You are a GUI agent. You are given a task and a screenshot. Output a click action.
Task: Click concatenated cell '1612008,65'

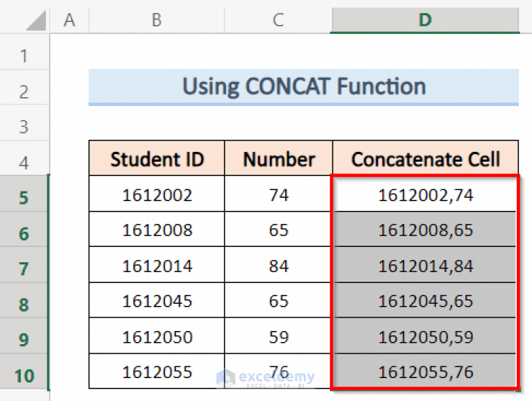[x=425, y=230]
